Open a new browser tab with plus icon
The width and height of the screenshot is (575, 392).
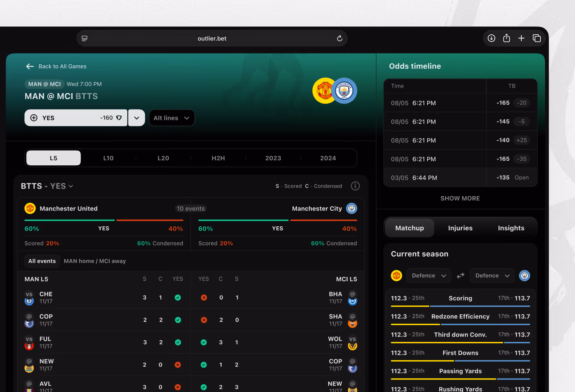click(521, 38)
